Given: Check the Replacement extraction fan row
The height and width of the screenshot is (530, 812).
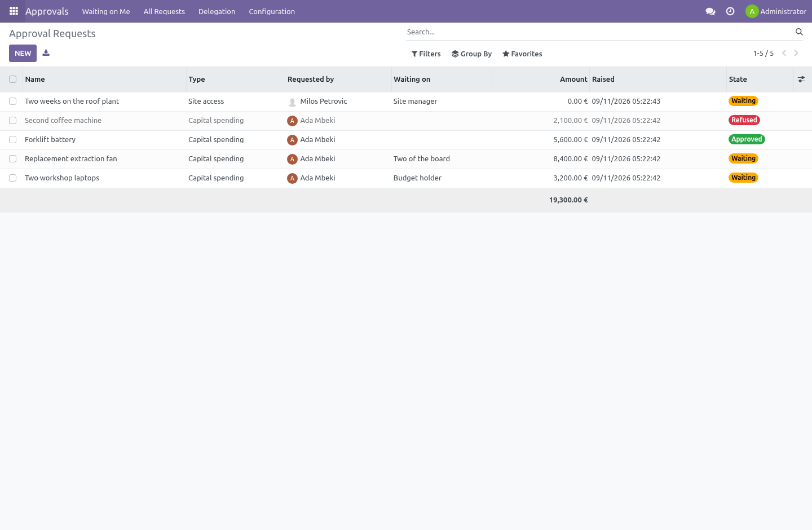Looking at the screenshot, I should (12, 159).
